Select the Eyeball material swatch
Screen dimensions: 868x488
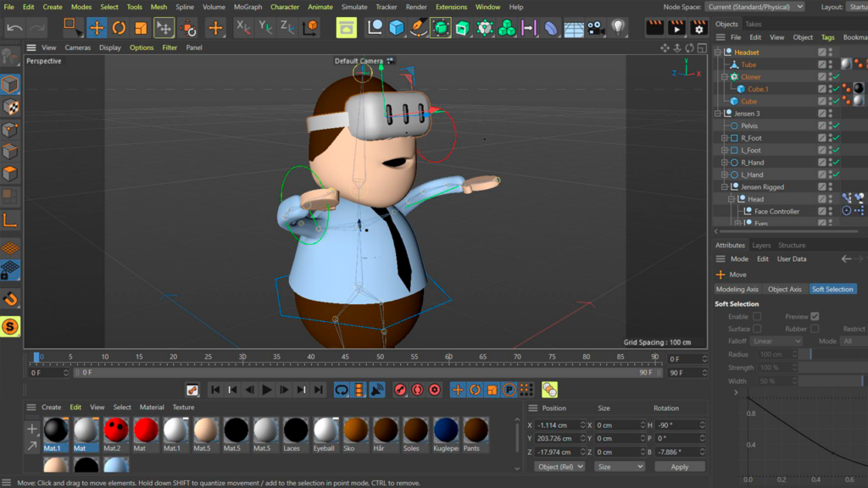pos(325,430)
